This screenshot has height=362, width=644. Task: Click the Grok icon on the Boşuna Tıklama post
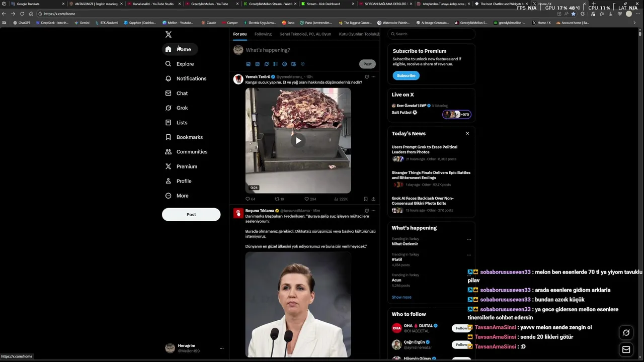366,211
